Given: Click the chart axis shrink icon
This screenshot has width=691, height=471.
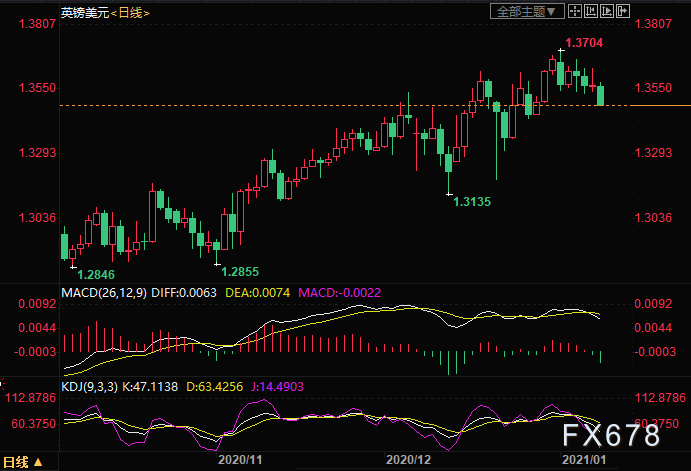Looking at the screenshot, I should point(591,11).
